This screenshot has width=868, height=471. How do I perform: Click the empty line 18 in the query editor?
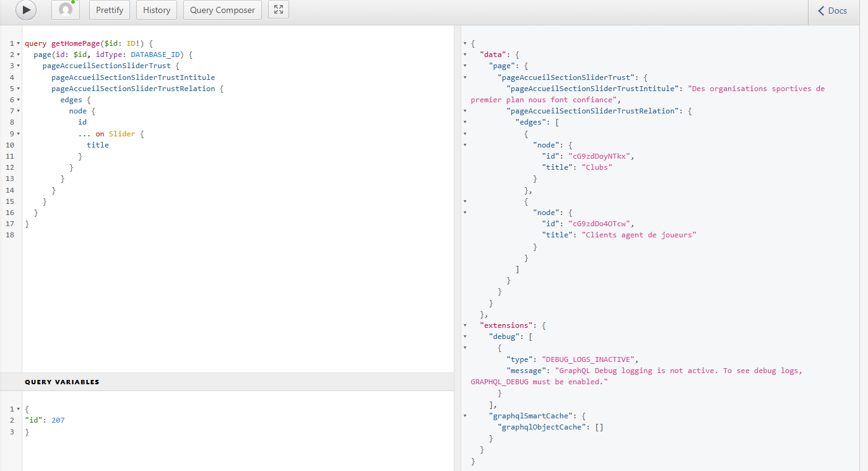pyautogui.click(x=238, y=235)
